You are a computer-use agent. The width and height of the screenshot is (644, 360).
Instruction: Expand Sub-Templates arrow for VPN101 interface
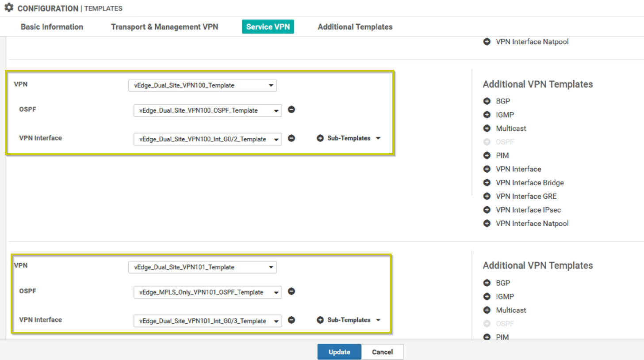[x=378, y=320]
